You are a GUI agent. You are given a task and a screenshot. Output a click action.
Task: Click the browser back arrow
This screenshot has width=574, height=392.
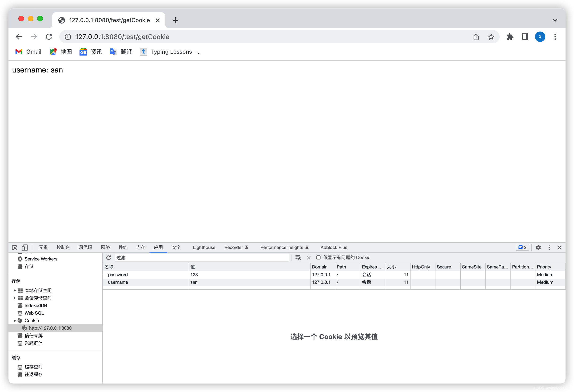(19, 37)
